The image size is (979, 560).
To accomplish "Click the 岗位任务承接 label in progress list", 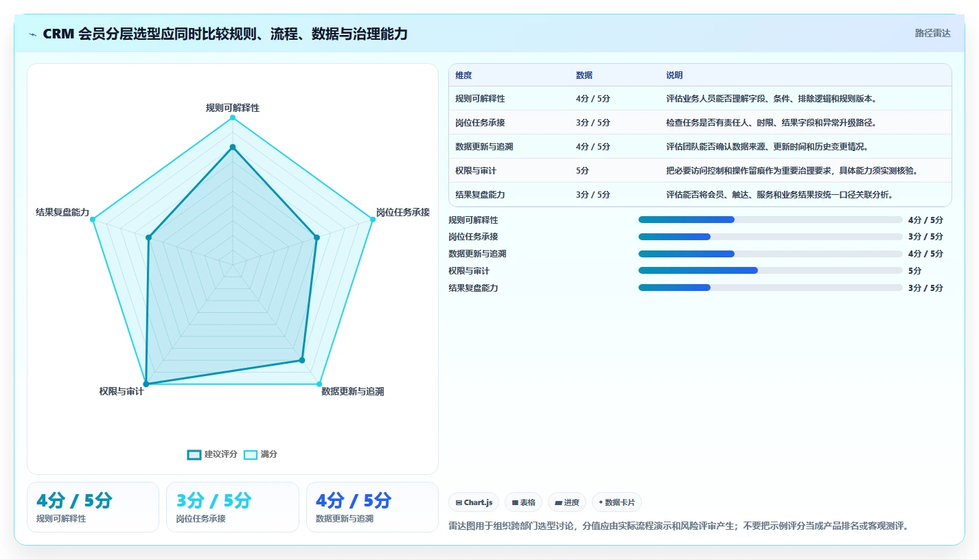I will [473, 237].
